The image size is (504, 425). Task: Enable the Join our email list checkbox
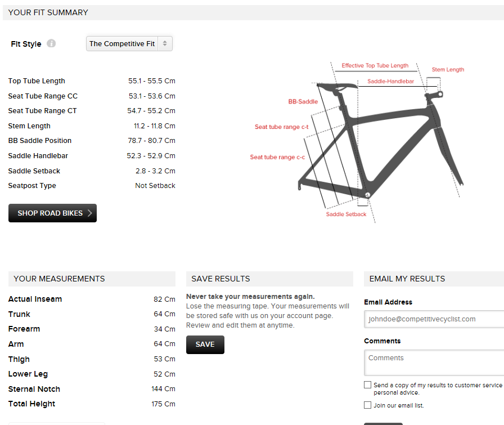[368, 405]
